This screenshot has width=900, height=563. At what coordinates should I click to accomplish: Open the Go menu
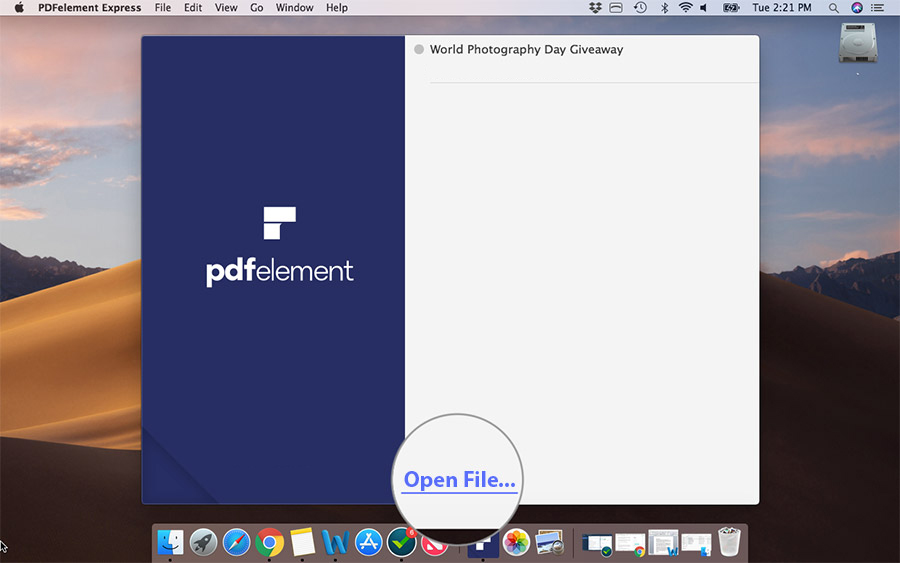click(x=257, y=7)
